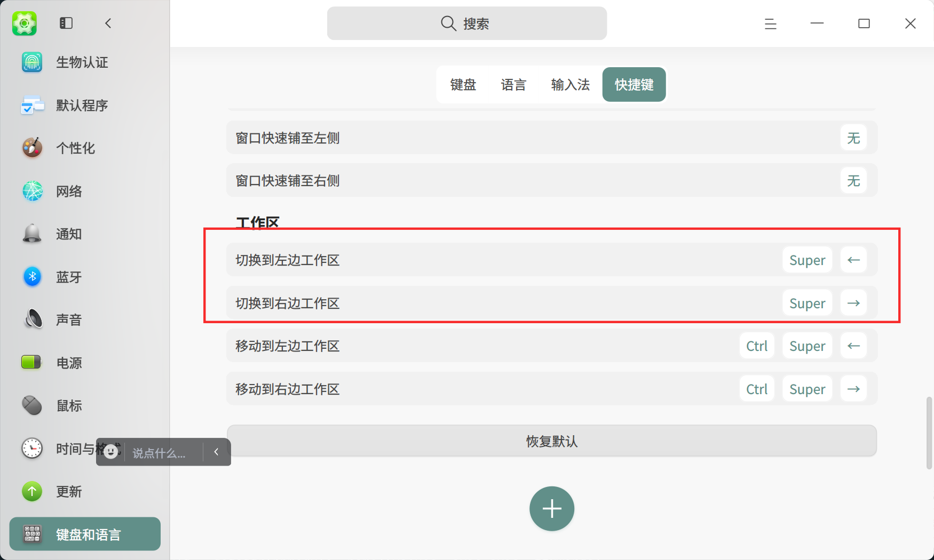The height and width of the screenshot is (560, 934).
Task: Click Super key of 移动到右边工作区
Action: 807,389
